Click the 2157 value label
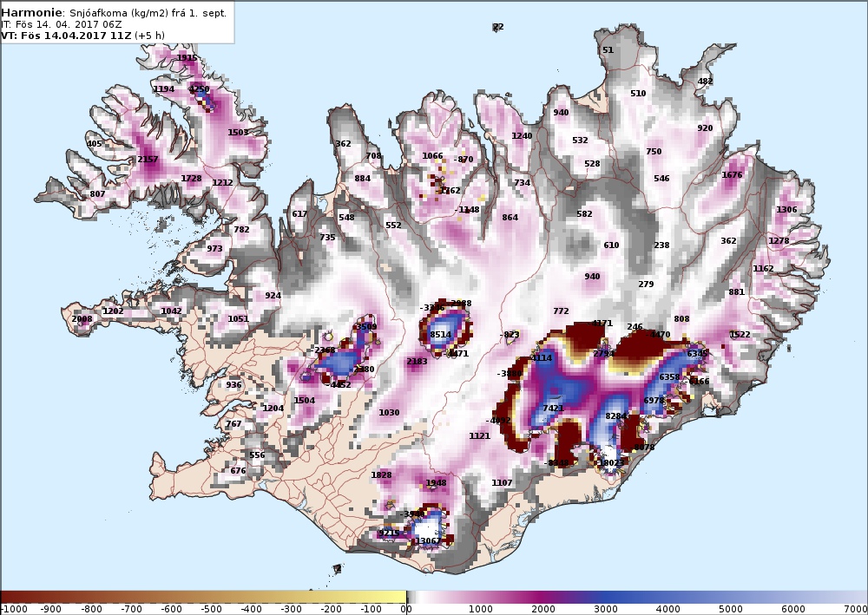Screen dimensions: 868x615 tap(148, 159)
